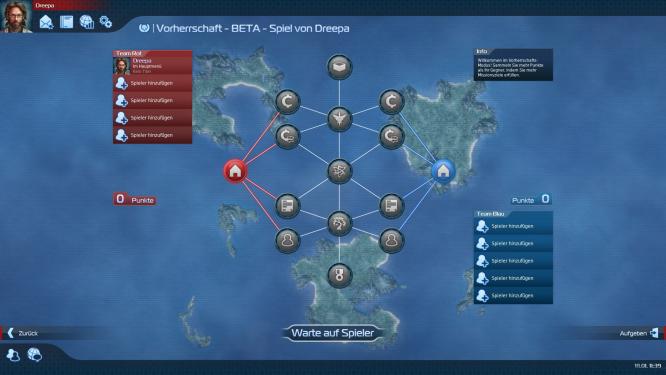Go back with the Zurück button
The height and width of the screenshot is (375, 666).
(23, 333)
